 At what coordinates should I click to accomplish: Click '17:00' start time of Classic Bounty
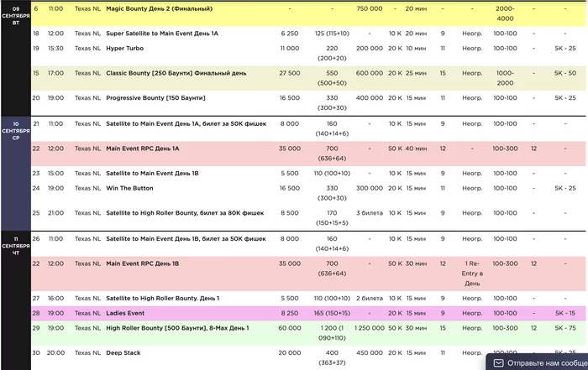[55, 73]
